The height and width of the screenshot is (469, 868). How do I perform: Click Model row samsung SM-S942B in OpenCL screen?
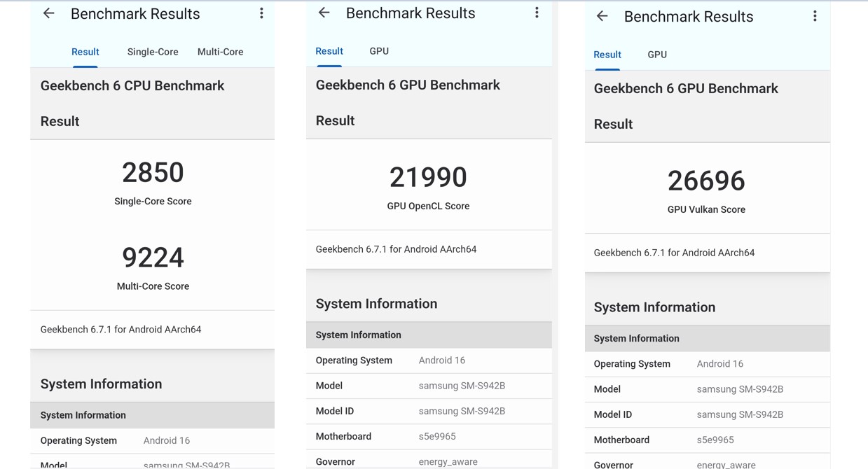429,386
